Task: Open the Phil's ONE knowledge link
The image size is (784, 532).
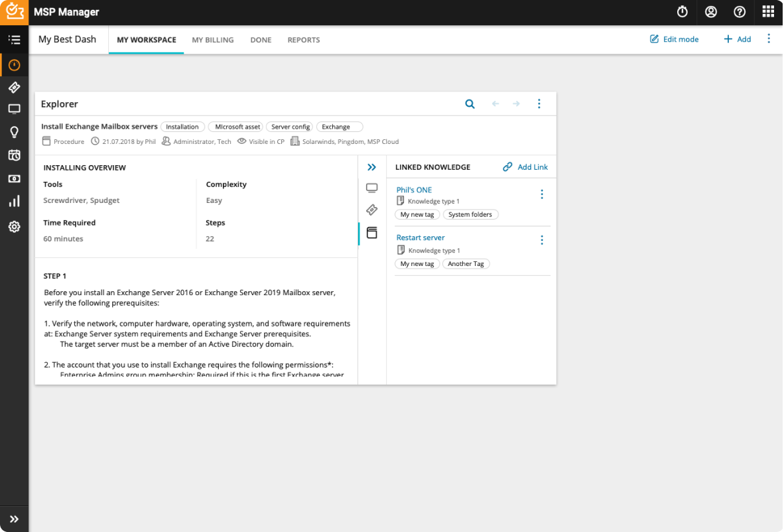Action: [x=413, y=190]
